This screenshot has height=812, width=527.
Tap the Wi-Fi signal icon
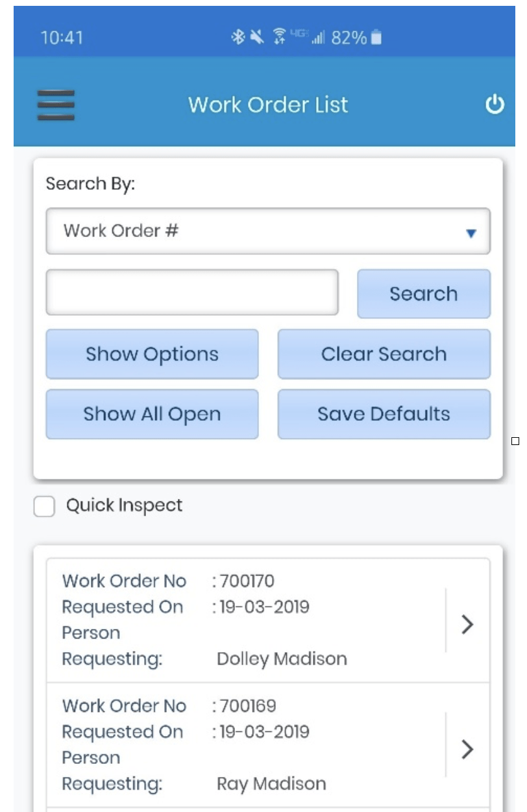278,36
